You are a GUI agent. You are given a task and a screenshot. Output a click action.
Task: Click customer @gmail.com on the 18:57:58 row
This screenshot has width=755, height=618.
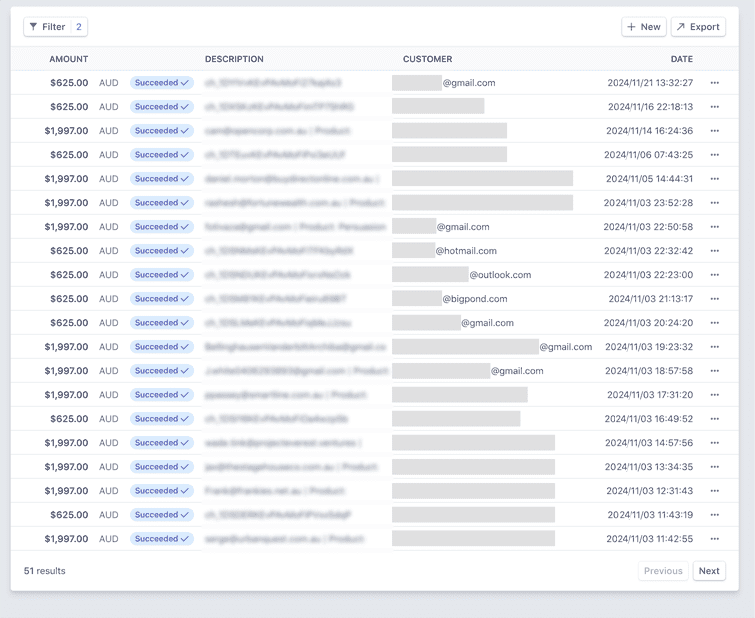coord(517,371)
